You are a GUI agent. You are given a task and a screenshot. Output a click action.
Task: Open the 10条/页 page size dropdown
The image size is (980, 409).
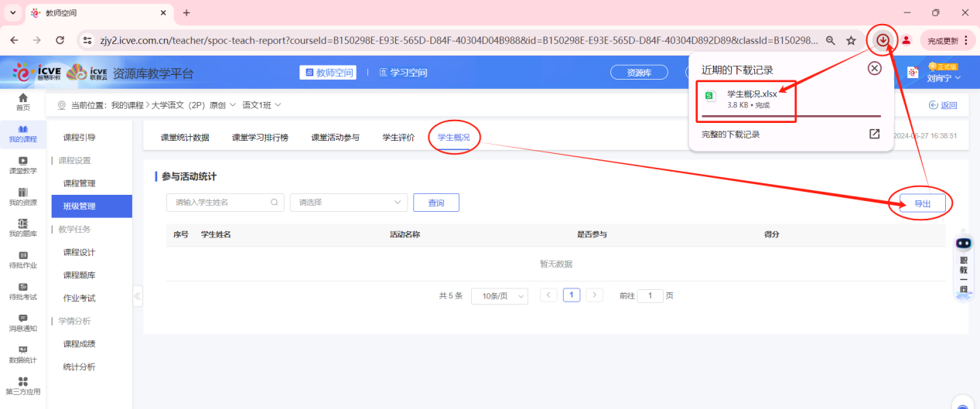(499, 296)
